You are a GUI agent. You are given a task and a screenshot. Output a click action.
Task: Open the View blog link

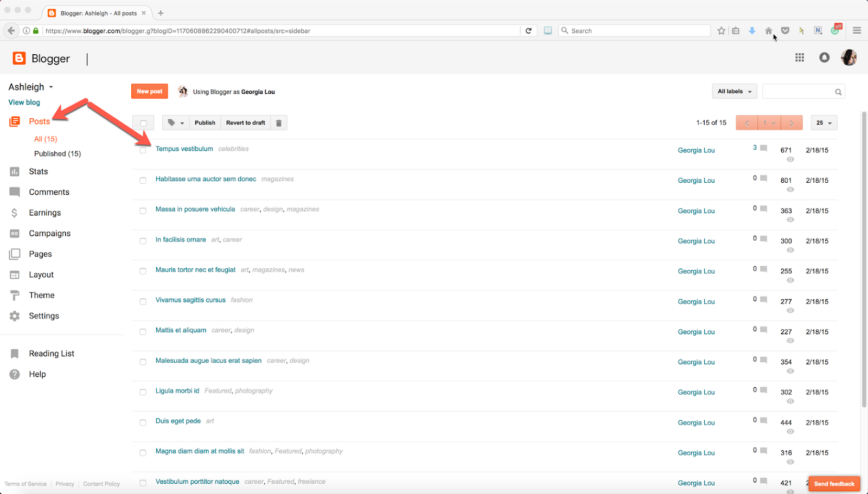pos(23,102)
